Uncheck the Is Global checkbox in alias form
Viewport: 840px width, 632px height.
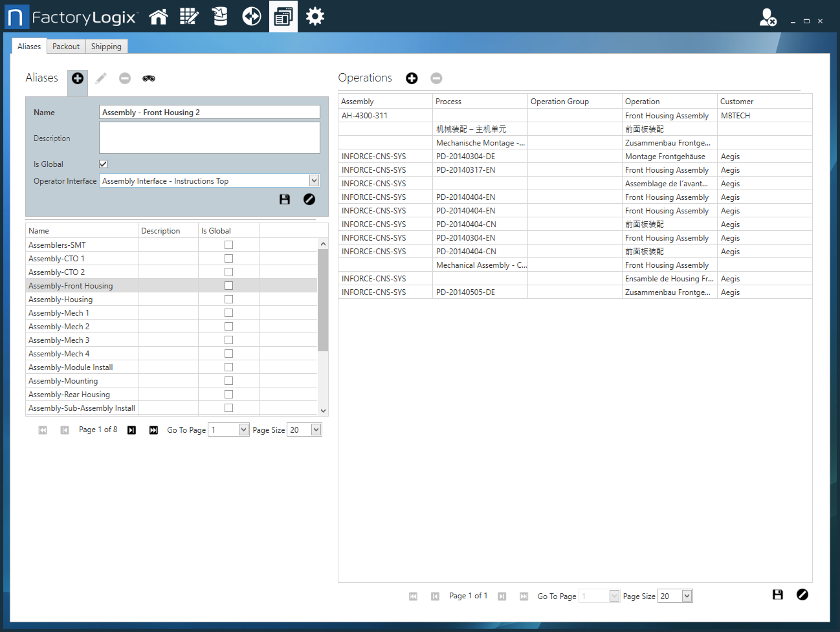pyautogui.click(x=104, y=164)
